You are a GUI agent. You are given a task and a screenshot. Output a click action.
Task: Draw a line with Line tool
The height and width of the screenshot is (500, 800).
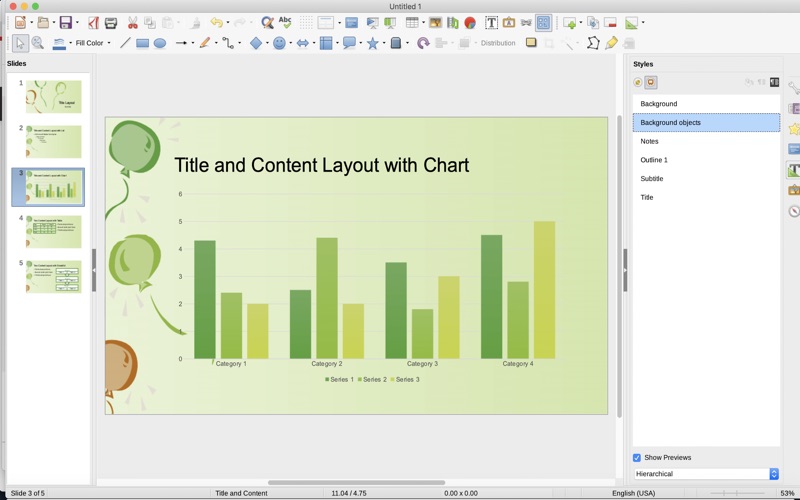point(125,43)
